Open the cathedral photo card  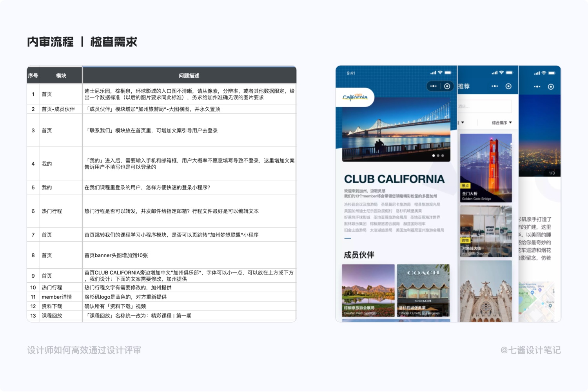pos(486,291)
